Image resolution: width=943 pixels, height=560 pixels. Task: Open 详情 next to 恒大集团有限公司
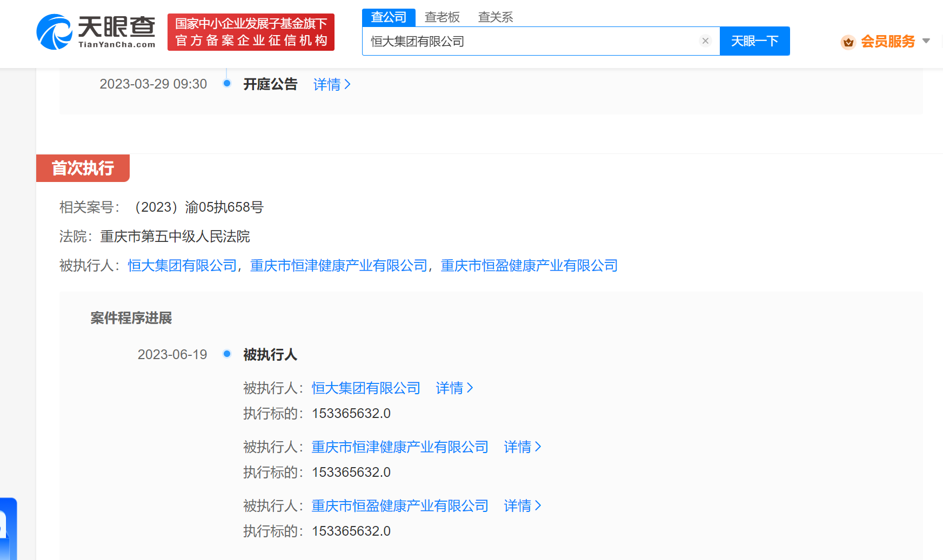454,388
